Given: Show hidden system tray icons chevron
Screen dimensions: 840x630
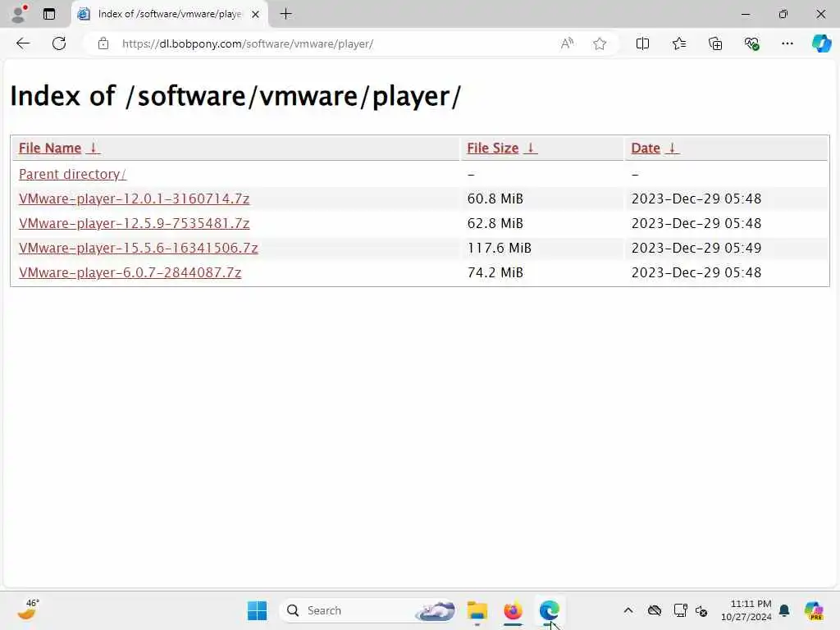Looking at the screenshot, I should tap(628, 610).
